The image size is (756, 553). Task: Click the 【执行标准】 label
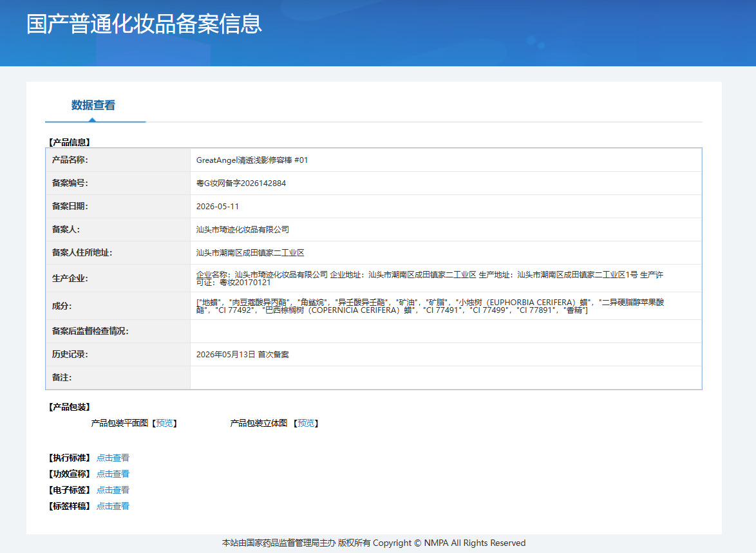point(70,458)
